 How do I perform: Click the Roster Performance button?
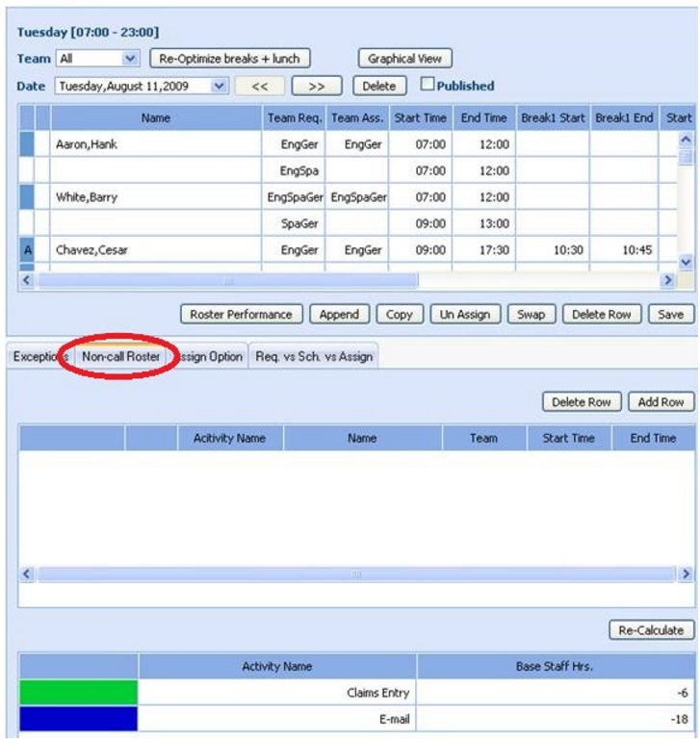point(242,315)
